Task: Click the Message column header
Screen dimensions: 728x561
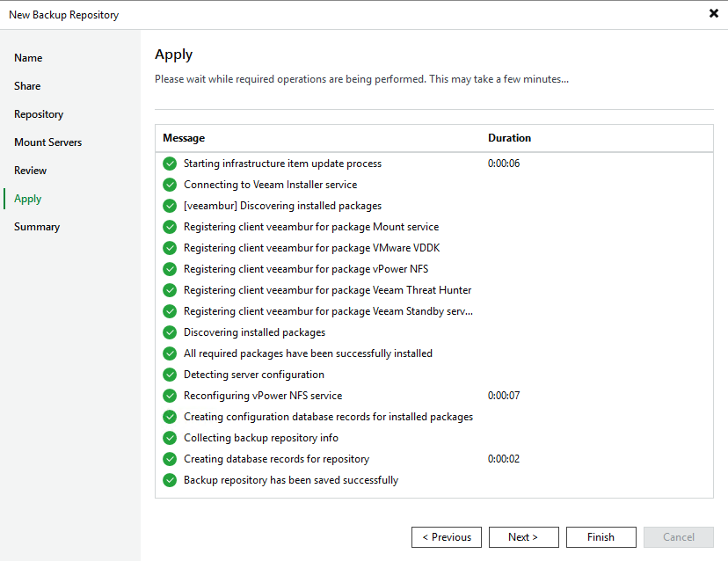Action: [184, 138]
